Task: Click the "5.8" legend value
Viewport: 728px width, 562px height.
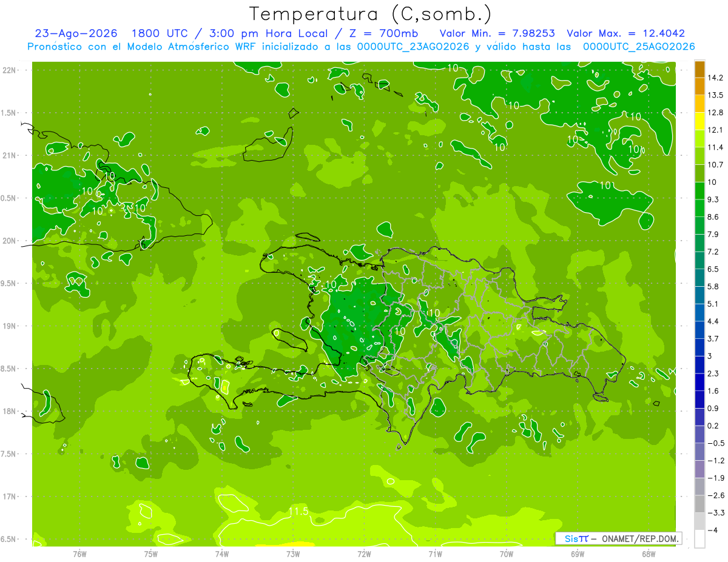Action: (713, 286)
